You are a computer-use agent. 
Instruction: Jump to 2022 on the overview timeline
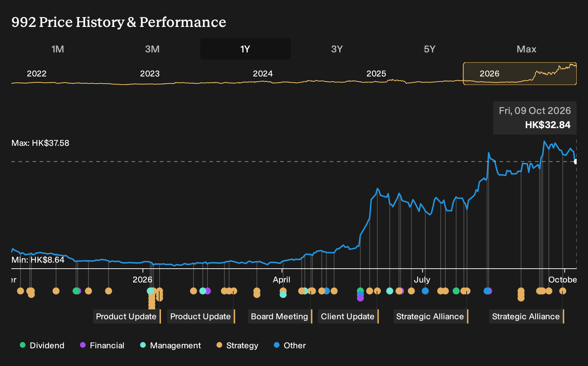coord(37,74)
